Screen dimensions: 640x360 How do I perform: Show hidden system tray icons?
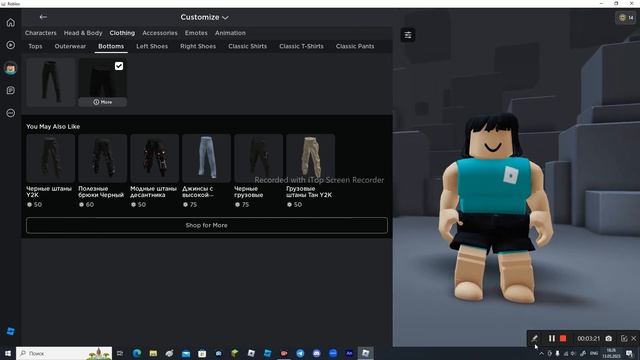pos(541,353)
